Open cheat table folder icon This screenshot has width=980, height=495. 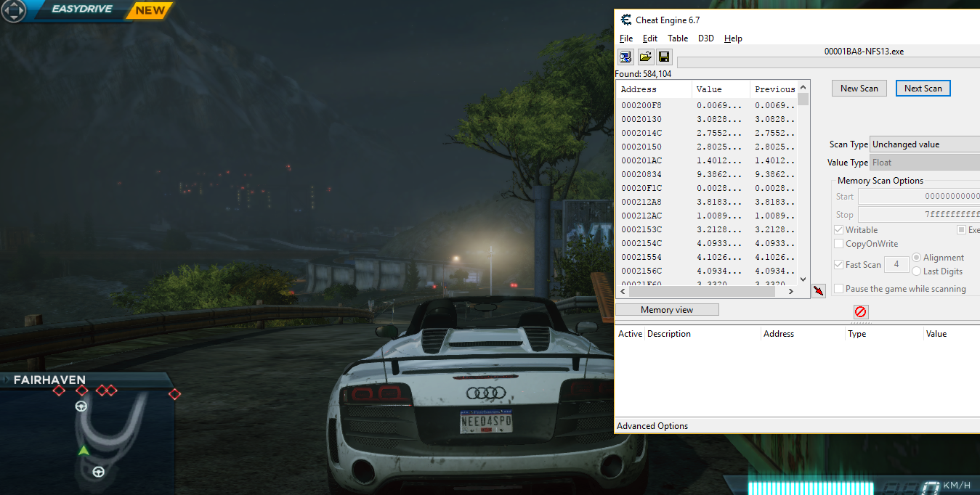[x=645, y=57]
